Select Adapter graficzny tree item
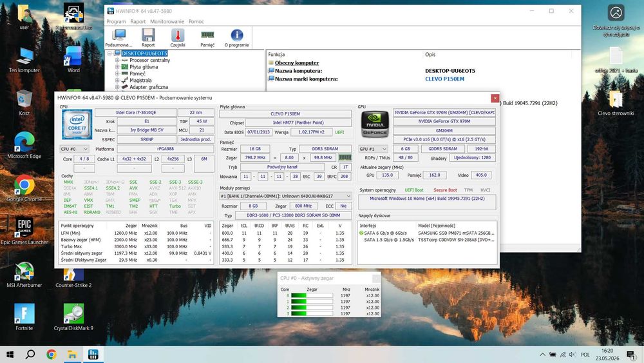The height and width of the screenshot is (363, 644). click(149, 87)
